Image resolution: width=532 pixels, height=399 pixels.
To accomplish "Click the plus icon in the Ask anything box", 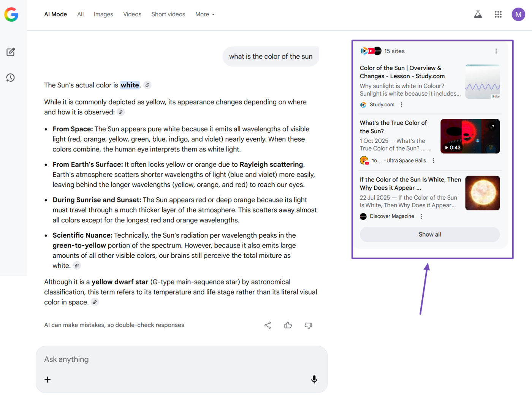I will [47, 379].
